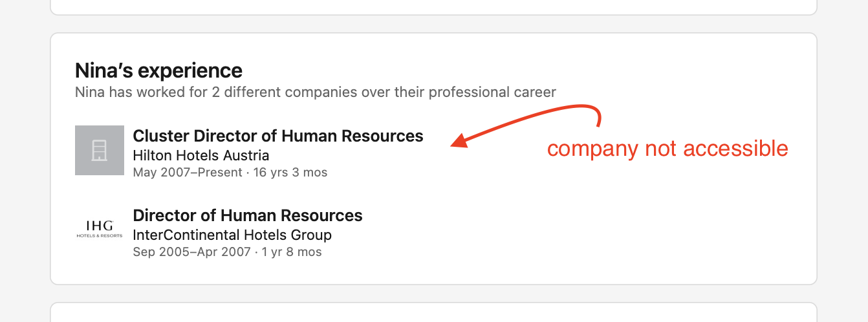Click the card above Nina's experience section
The height and width of the screenshot is (322, 868).
click(x=433, y=7)
